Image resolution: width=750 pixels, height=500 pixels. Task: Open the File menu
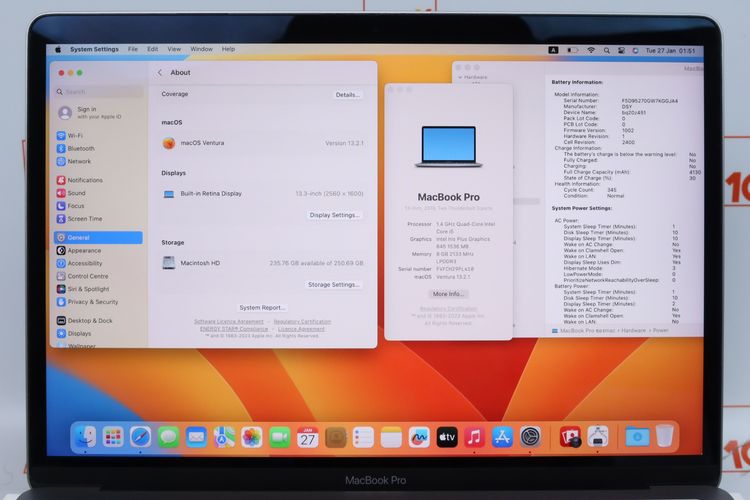[x=132, y=49]
